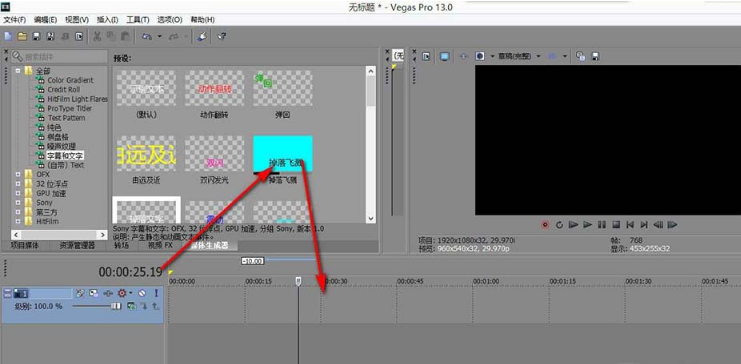Viewport: 741px width, 364px height.
Task: Collapse the 全部 tree folder
Action: (x=18, y=71)
